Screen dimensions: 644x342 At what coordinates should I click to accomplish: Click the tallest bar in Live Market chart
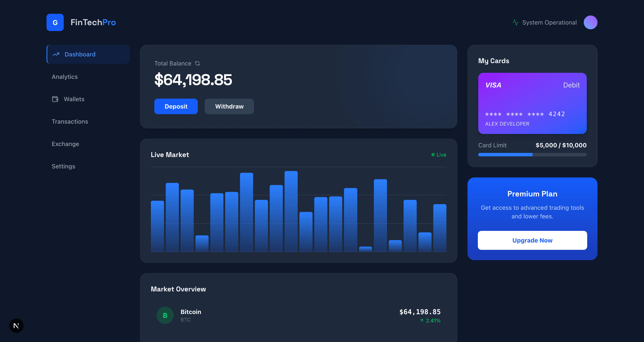coord(291,211)
